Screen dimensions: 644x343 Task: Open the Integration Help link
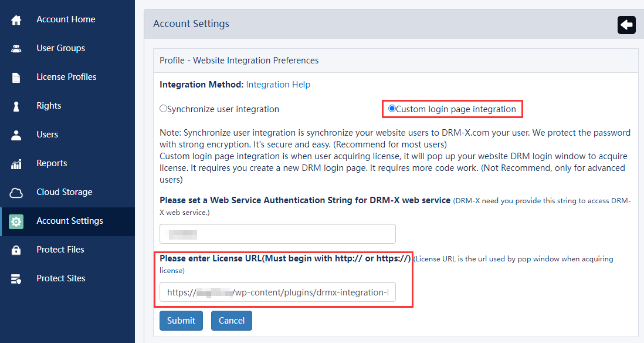[278, 84]
